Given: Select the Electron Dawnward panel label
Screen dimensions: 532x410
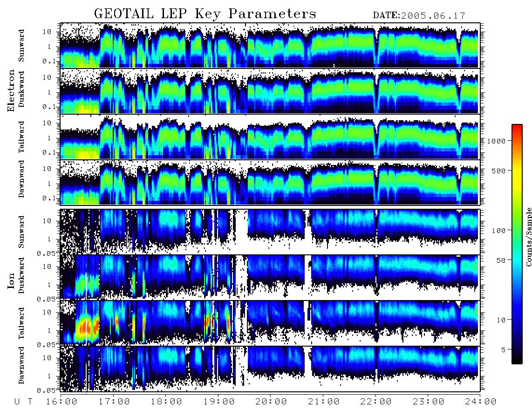Looking at the screenshot, I should click(21, 179).
